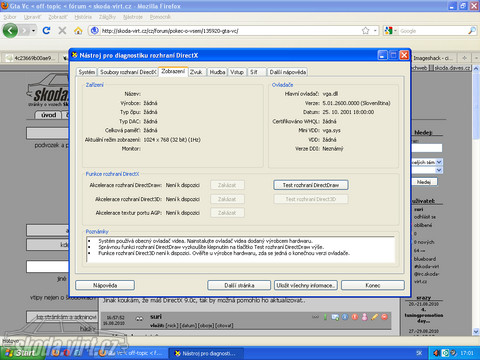This screenshot has height=360, width=480.
Task: Switch to the Imageshack browser tab
Action: [433, 58]
